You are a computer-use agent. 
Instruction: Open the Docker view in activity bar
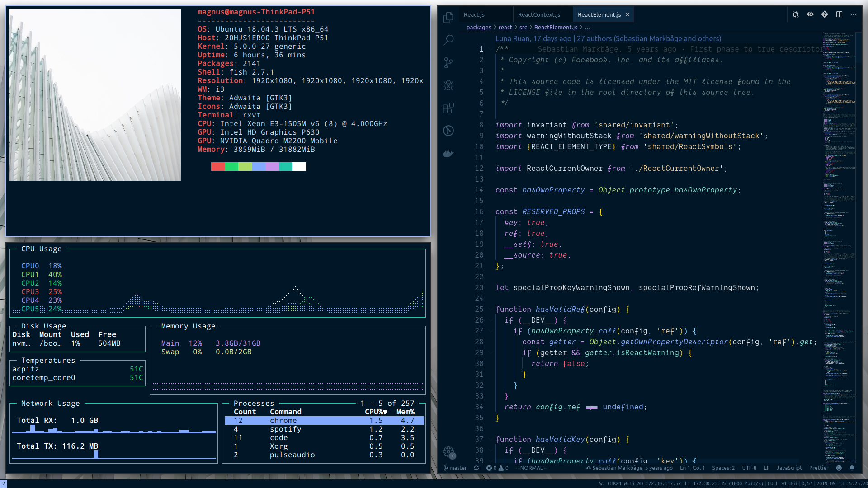(448, 153)
